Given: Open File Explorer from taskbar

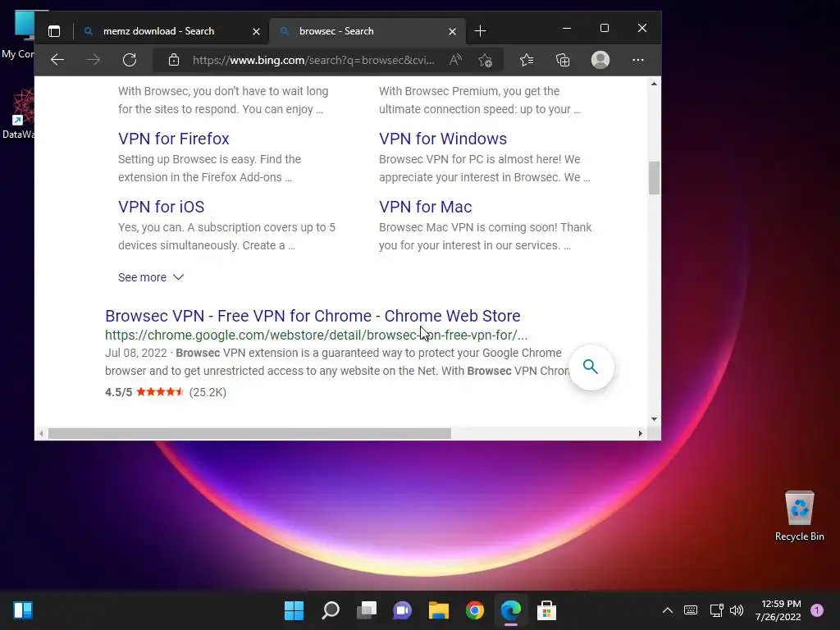Looking at the screenshot, I should click(439, 610).
